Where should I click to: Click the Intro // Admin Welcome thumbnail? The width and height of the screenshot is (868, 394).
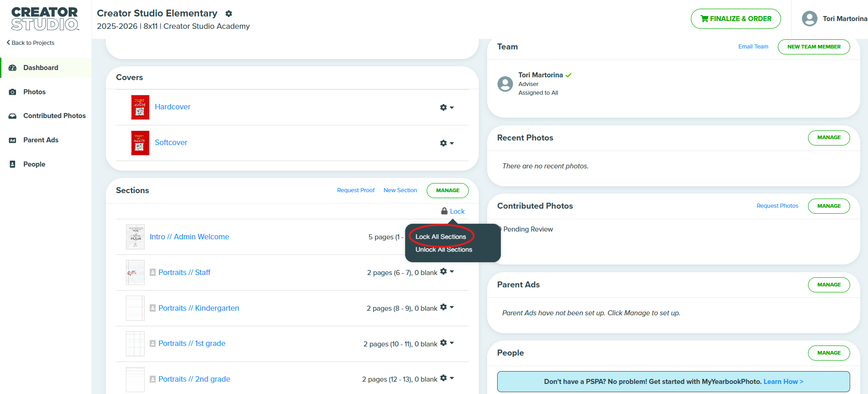tap(135, 237)
